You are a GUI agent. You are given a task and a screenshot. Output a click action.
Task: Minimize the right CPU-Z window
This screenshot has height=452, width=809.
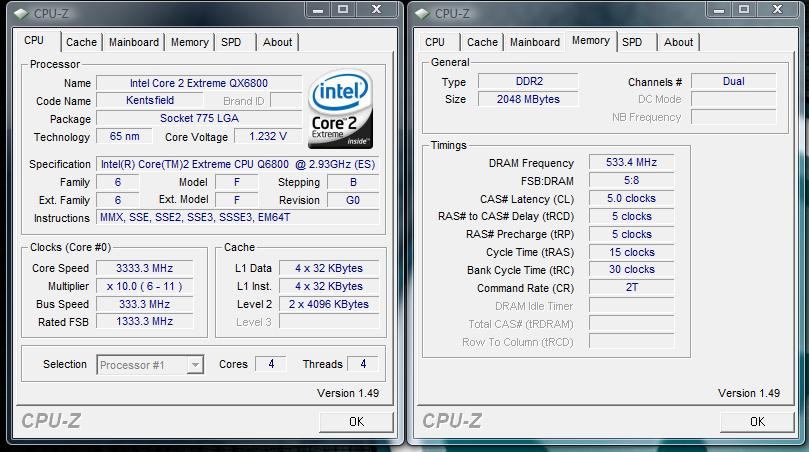719,10
